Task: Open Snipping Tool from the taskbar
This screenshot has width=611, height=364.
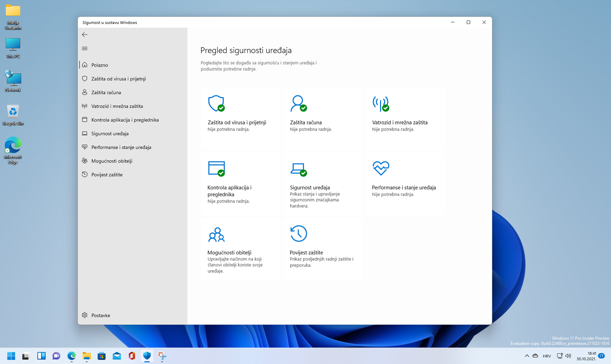Action: point(162,356)
